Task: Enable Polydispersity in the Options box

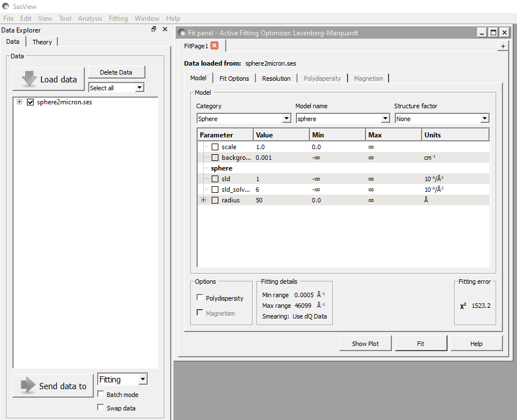Action: tap(199, 298)
